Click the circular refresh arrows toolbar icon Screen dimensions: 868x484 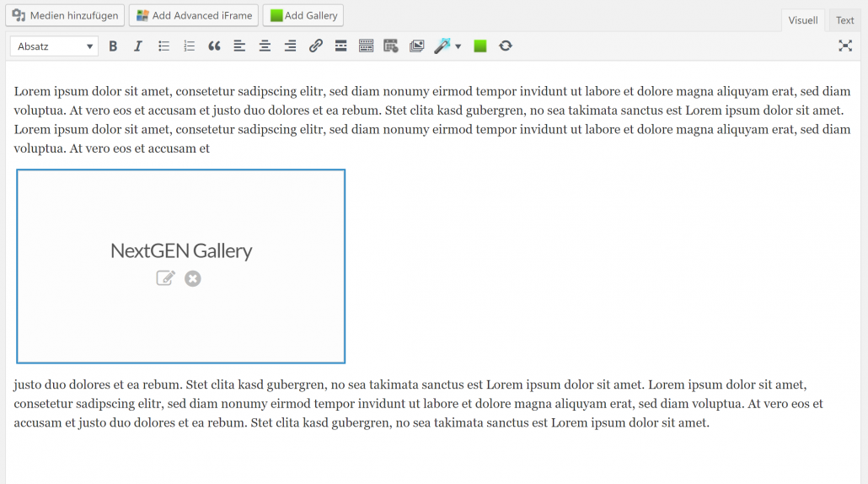[506, 46]
